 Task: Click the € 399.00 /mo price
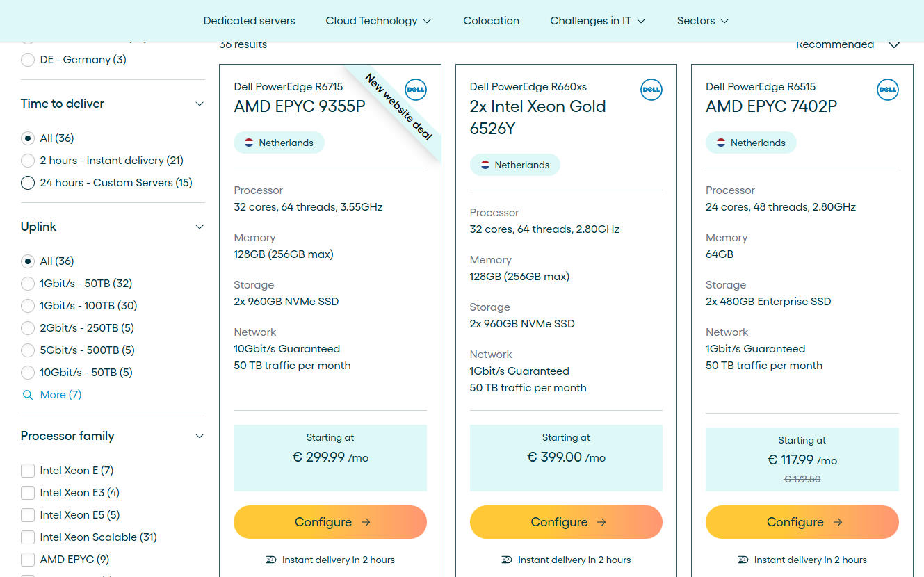coord(566,457)
